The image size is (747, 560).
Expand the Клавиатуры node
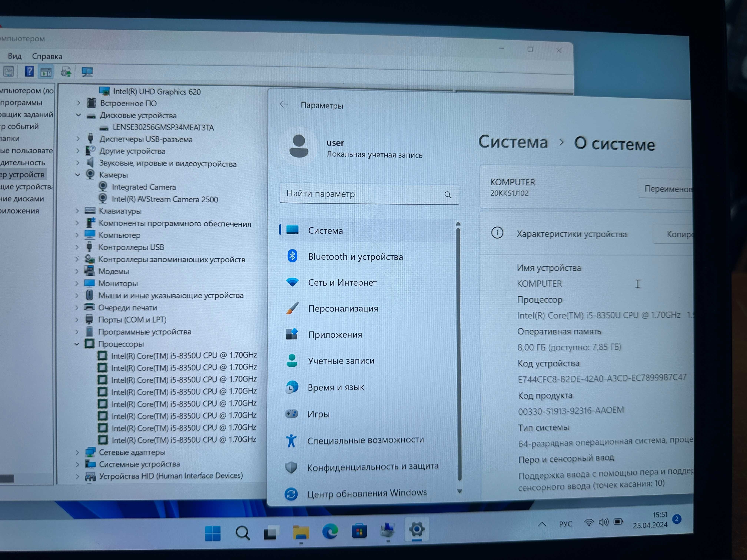coord(77,211)
